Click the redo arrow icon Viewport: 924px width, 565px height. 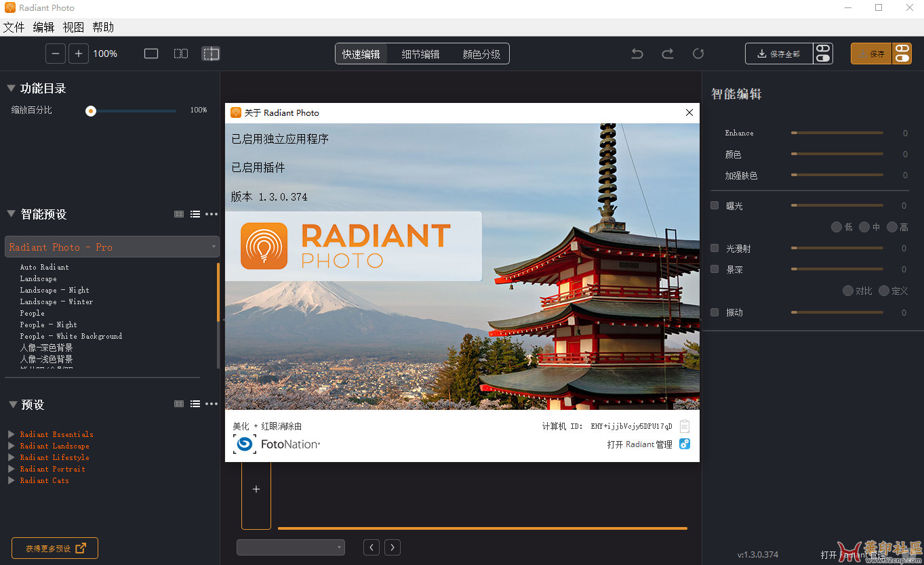coord(668,54)
